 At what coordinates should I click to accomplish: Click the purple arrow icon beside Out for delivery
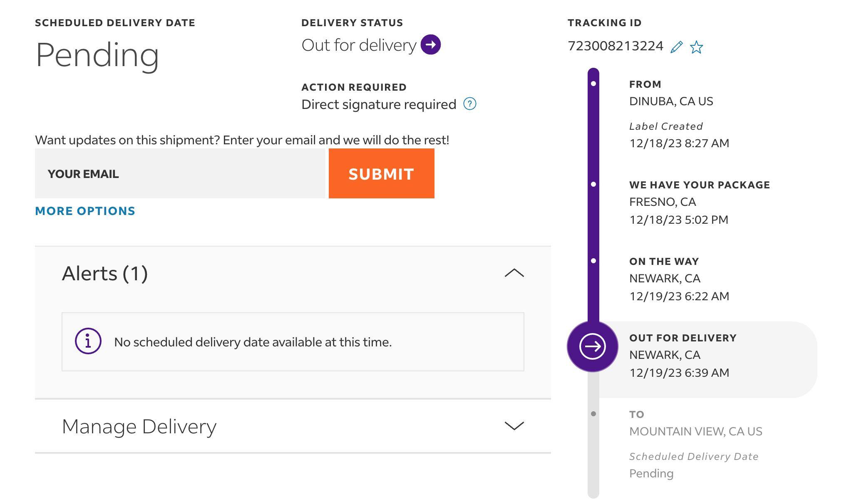(x=431, y=44)
